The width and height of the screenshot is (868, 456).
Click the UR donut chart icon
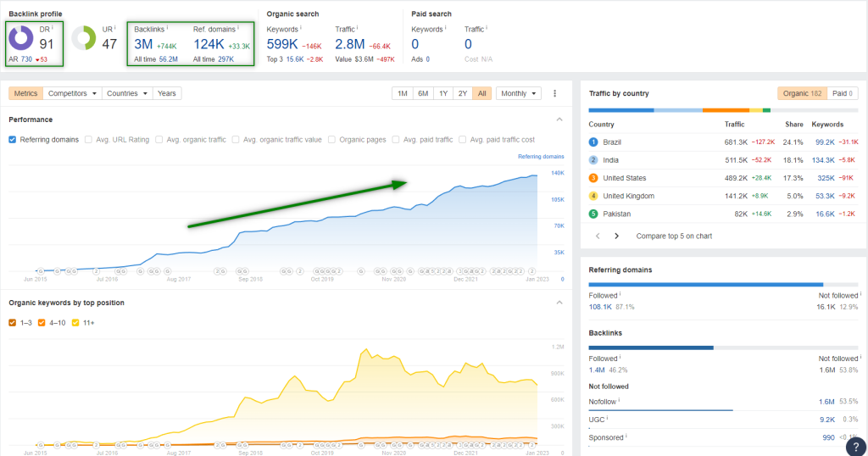click(83, 38)
